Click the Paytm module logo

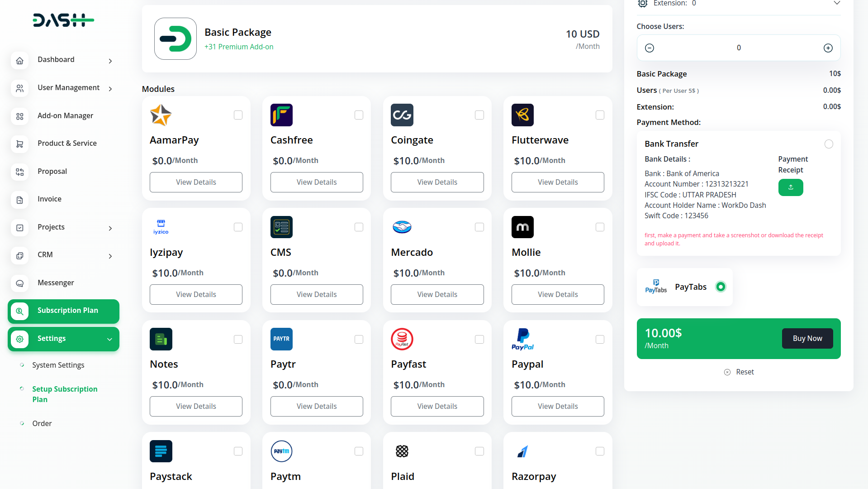(281, 451)
